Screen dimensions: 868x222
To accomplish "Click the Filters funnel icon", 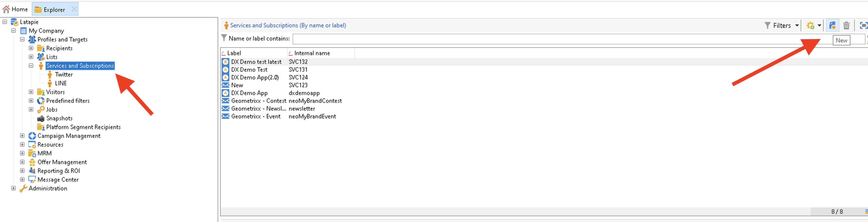I will 767,26.
